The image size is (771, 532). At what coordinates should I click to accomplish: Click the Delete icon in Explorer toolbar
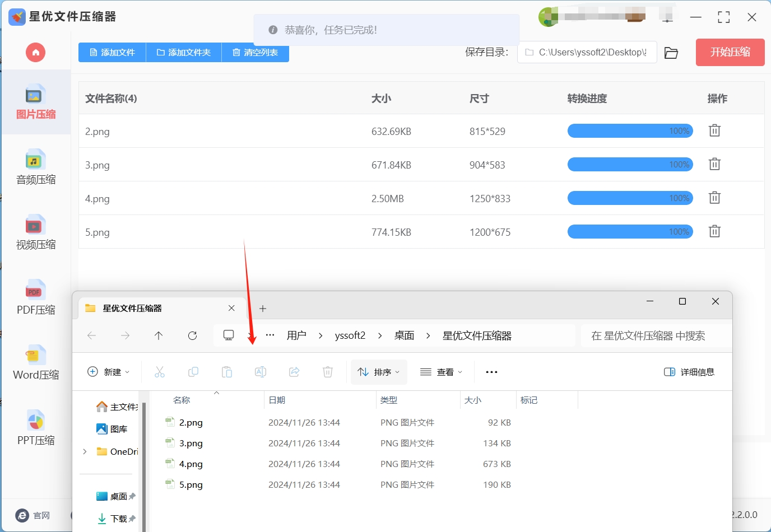point(328,372)
